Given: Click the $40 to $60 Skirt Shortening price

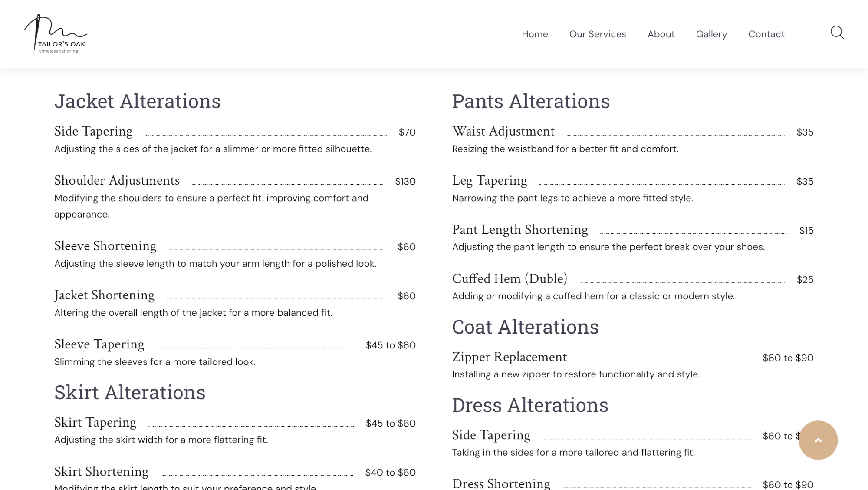Looking at the screenshot, I should coord(390,472).
